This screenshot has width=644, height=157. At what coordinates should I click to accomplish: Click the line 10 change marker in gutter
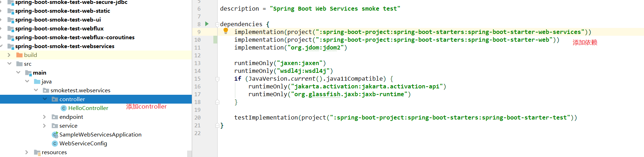(215, 40)
